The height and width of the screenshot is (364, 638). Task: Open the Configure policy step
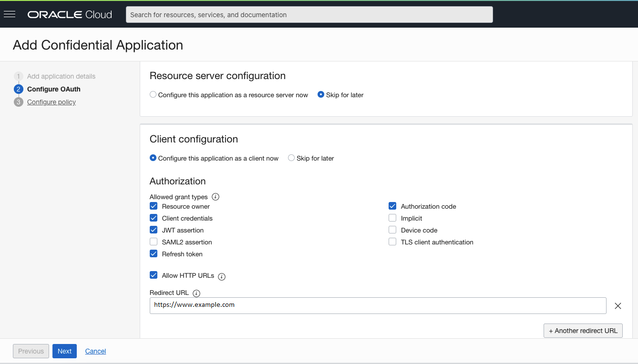point(51,102)
